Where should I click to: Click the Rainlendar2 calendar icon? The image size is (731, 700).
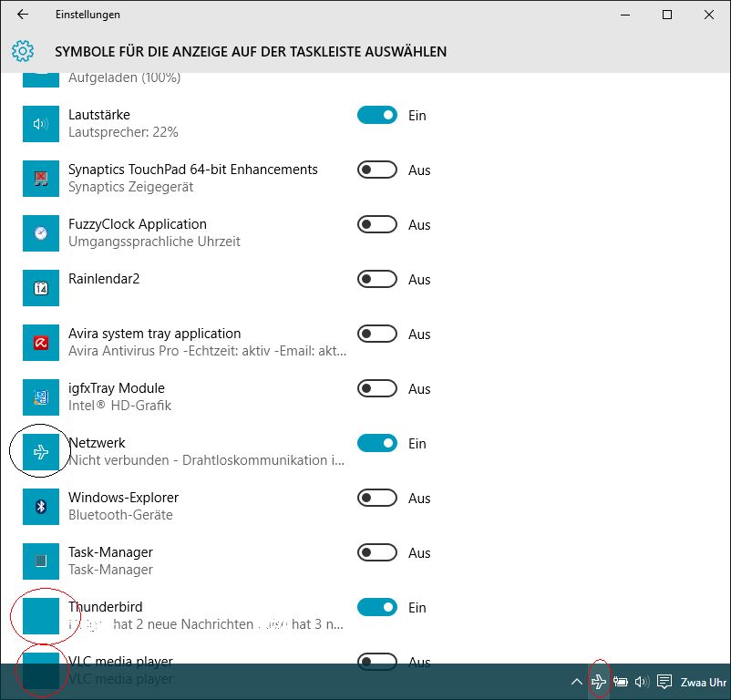click(x=41, y=288)
